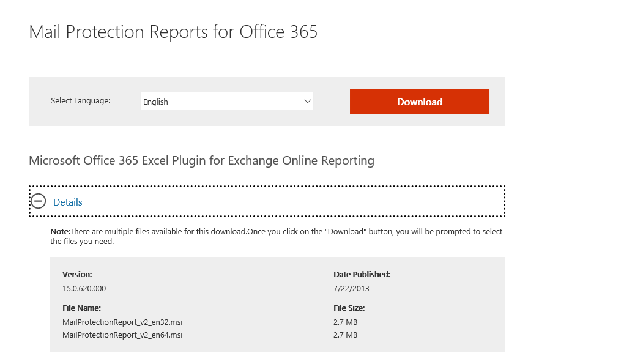Click the Version label

pyautogui.click(x=77, y=275)
